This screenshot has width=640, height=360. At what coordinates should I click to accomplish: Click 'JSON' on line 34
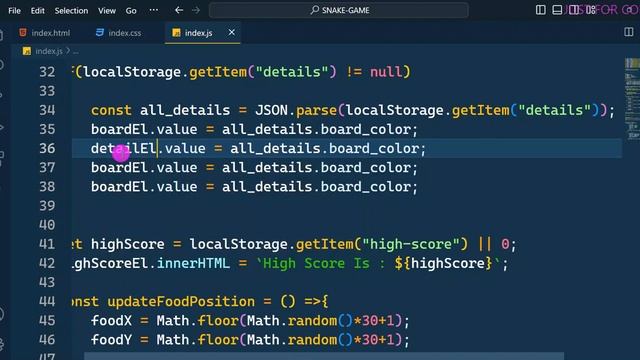tap(271, 110)
